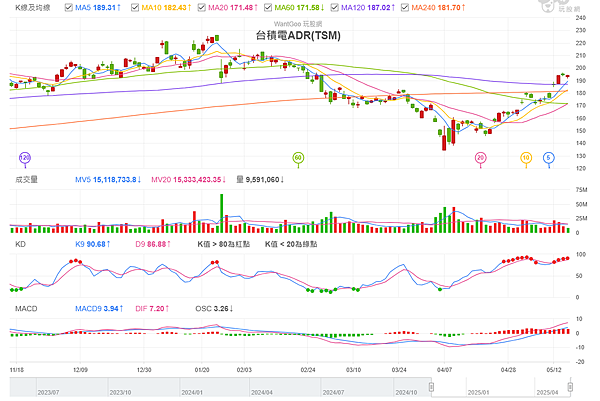This screenshot has height=401, width=600.
Task: Click the 成交量 volume section label
Action: (x=26, y=179)
